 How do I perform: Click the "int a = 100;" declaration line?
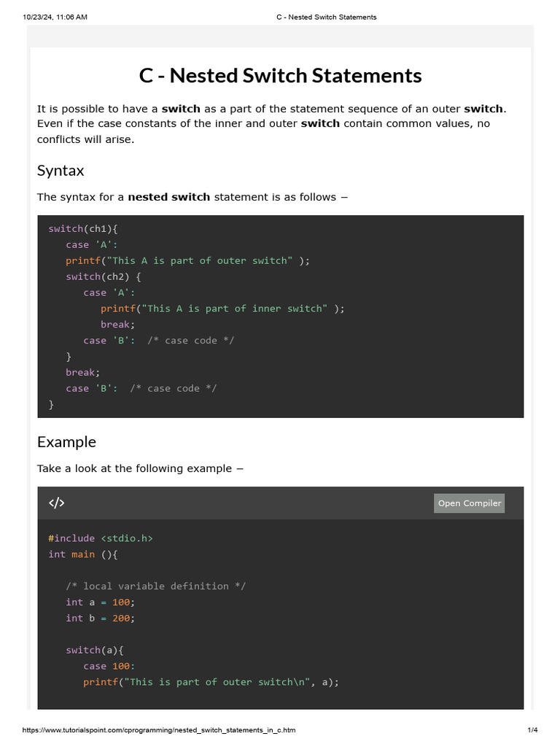tap(101, 603)
